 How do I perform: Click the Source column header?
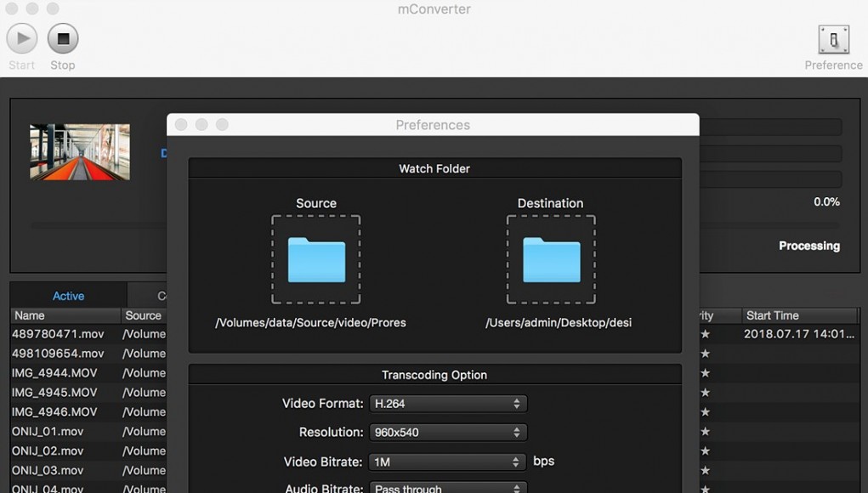pyautogui.click(x=144, y=315)
